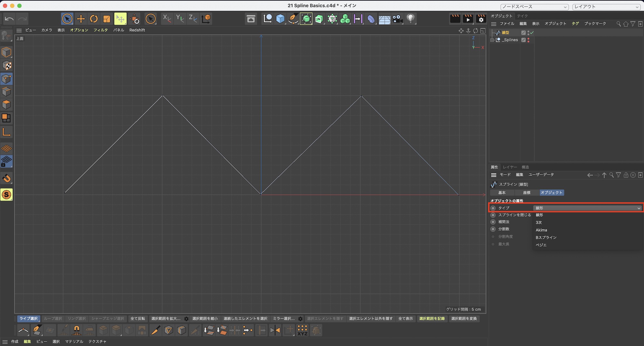Click the XYZ dots icon in bottom toolbar
This screenshot has height=346, width=644.
coord(302,330)
